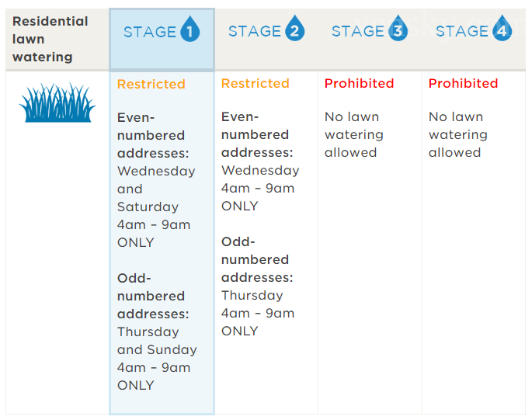Click Stage 2 Even-numbered addresses heading
This screenshot has height=420, width=532.
pyautogui.click(x=257, y=134)
